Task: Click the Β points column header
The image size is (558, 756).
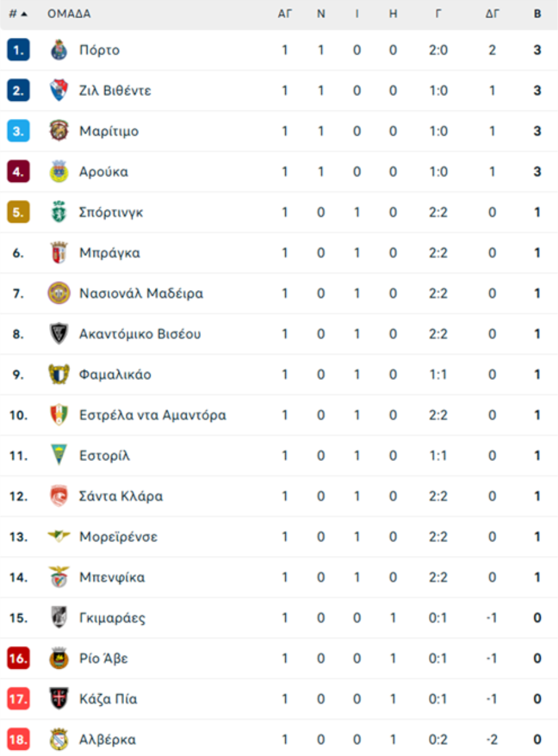Action: coord(538,14)
